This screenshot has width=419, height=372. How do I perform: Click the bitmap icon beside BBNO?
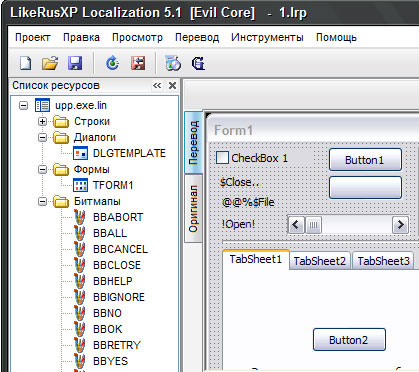pos(79,313)
